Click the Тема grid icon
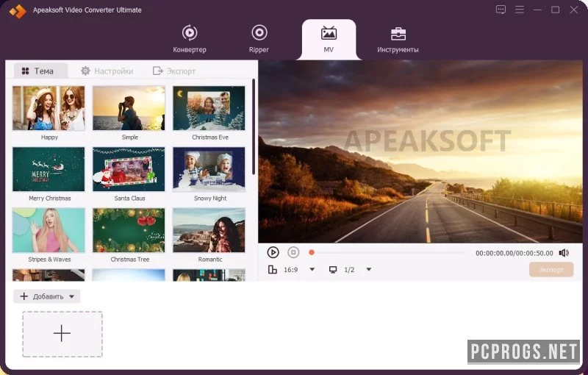This screenshot has width=588, height=375. [26, 71]
